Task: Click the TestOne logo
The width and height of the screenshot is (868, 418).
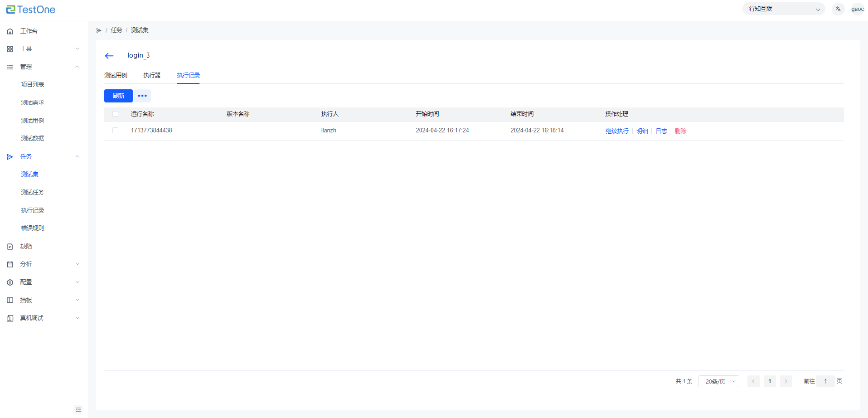Action: (x=31, y=10)
